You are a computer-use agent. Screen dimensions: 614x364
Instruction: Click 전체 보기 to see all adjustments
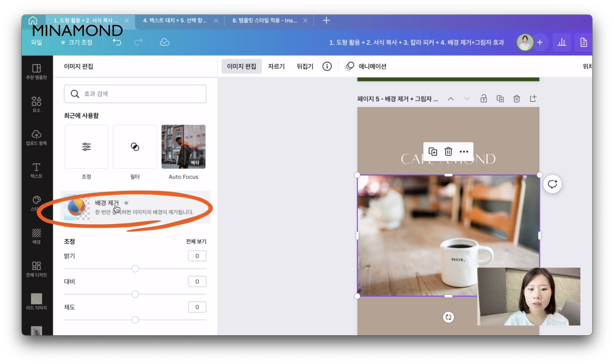click(x=196, y=241)
